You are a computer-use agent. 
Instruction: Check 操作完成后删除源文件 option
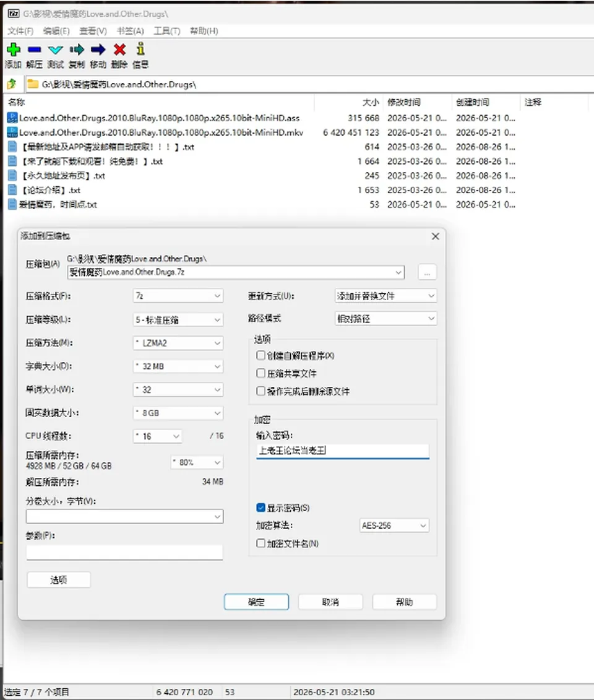pos(260,391)
